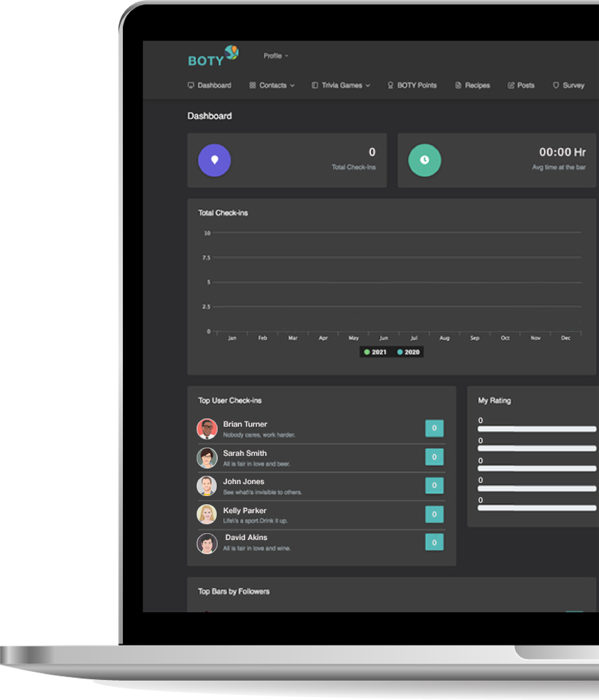Click the BOTY logo
Image resolution: width=599 pixels, height=700 pixels.
click(x=213, y=57)
